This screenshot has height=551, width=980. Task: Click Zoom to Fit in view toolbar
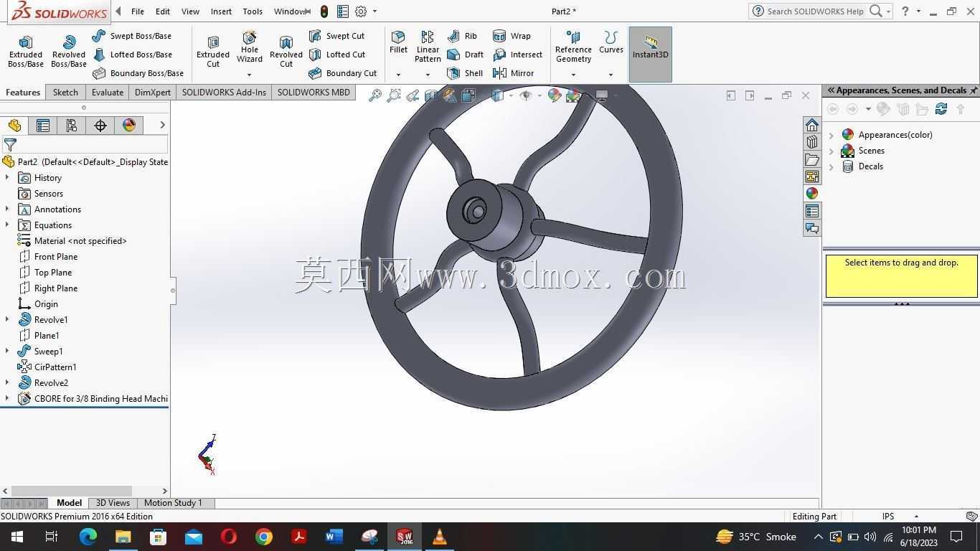(x=374, y=95)
